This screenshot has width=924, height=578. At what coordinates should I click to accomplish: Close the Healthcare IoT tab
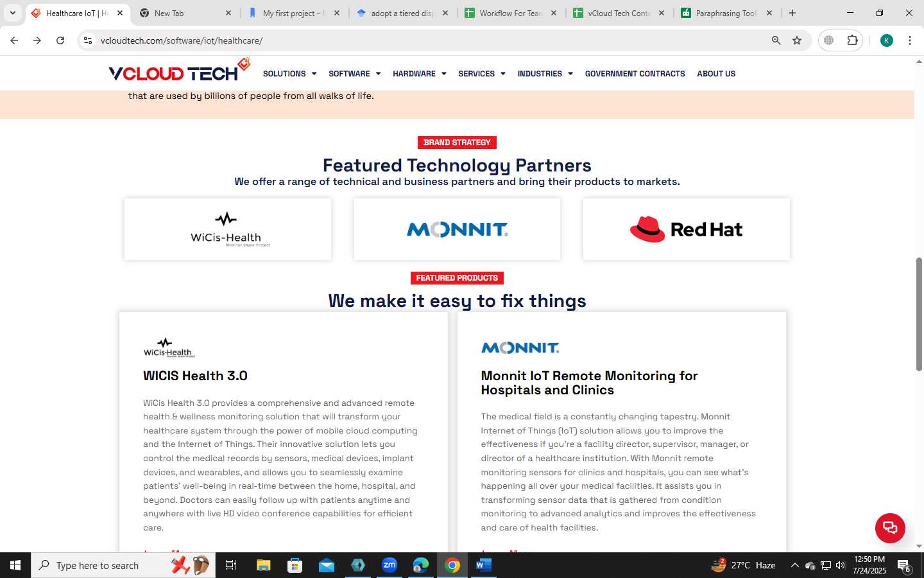[x=120, y=13]
